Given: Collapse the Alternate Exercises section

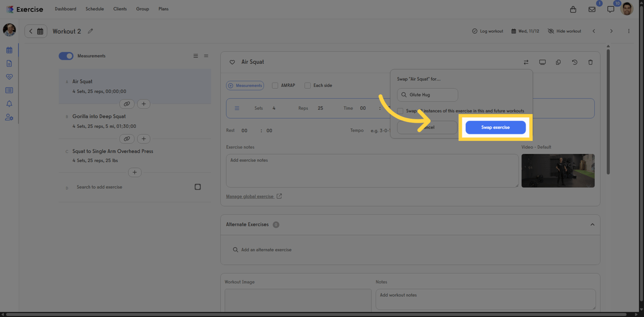Looking at the screenshot, I should point(592,225).
